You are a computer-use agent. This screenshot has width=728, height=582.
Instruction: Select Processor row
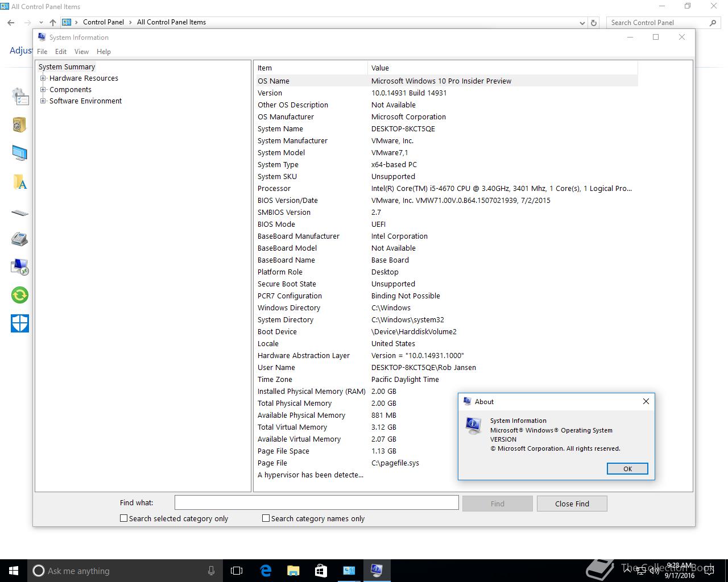(446, 188)
